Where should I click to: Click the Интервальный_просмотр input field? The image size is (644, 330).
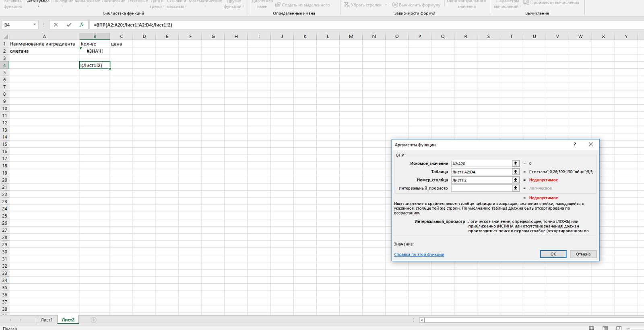[x=481, y=188]
